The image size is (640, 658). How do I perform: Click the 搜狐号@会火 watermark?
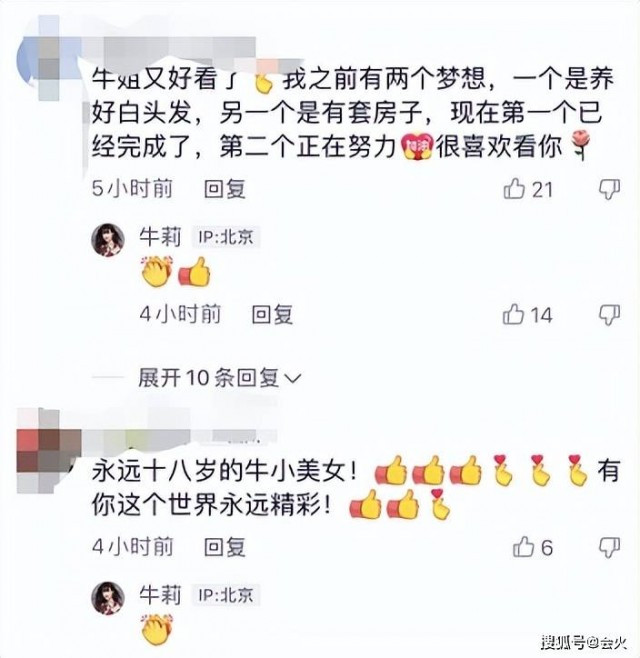coord(584,642)
